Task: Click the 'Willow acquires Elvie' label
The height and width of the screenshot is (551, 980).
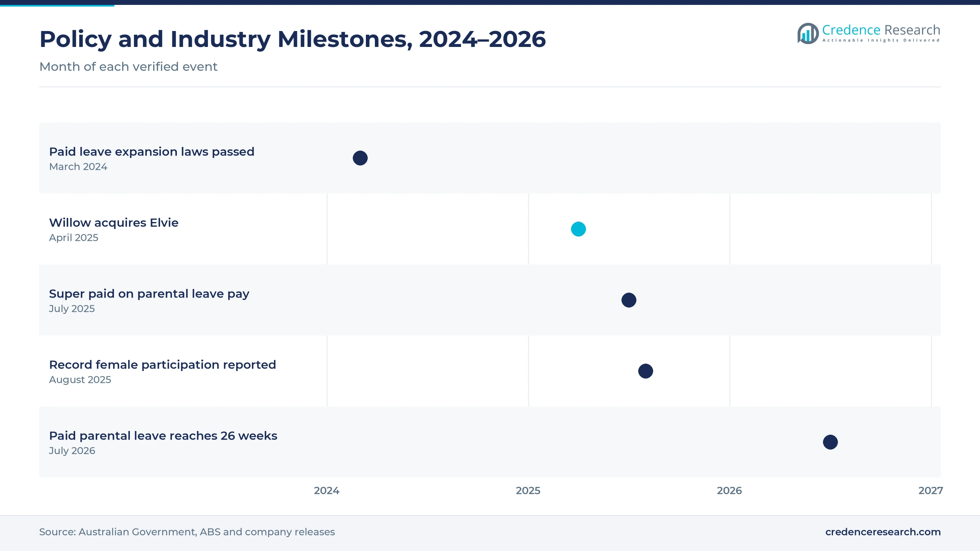Action: [x=114, y=223]
